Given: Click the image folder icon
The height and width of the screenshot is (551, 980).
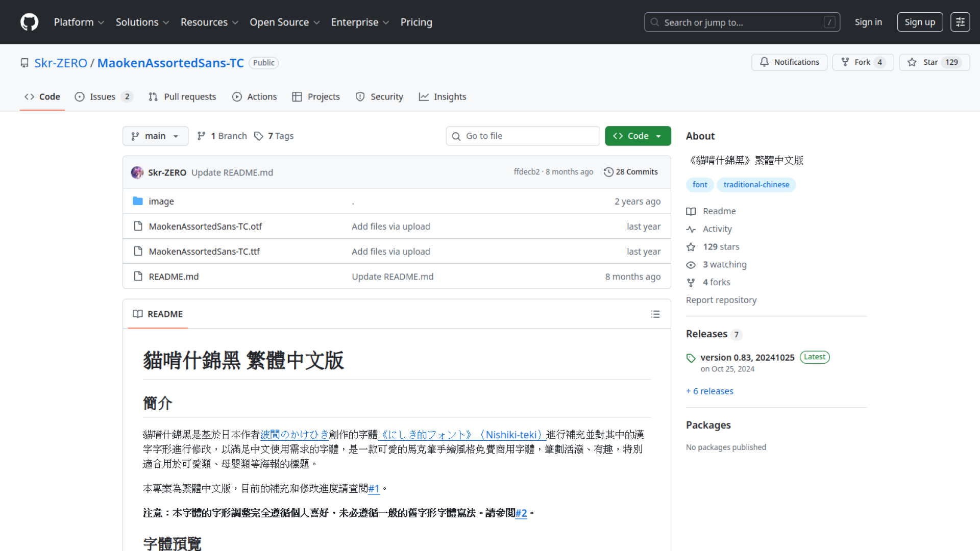Looking at the screenshot, I should (138, 201).
